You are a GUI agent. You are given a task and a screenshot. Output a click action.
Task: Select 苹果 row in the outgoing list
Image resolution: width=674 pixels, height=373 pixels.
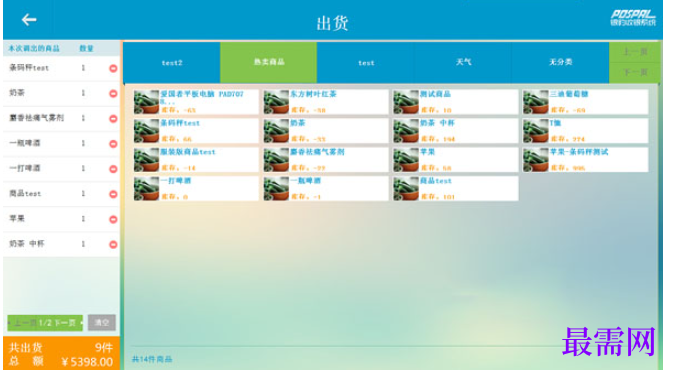tap(61, 219)
